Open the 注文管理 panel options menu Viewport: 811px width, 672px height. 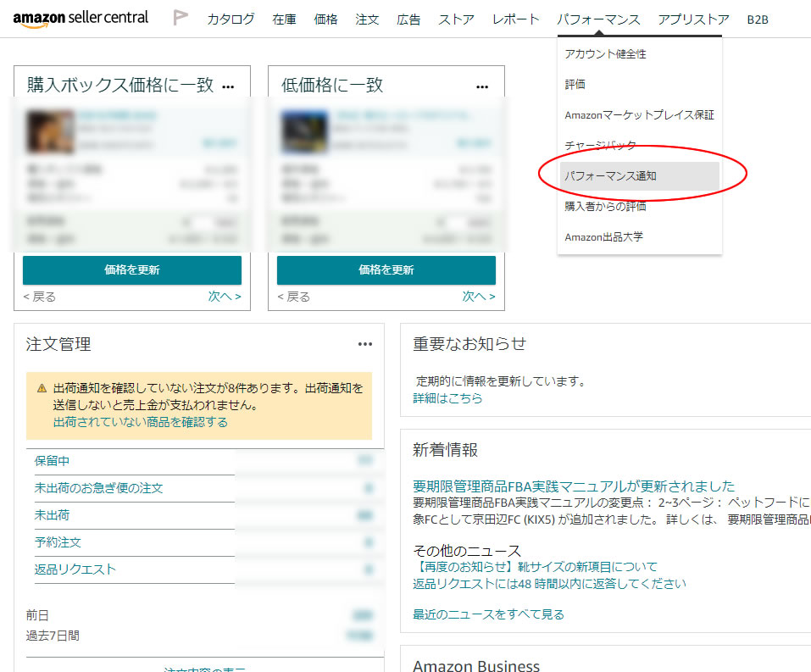click(365, 343)
